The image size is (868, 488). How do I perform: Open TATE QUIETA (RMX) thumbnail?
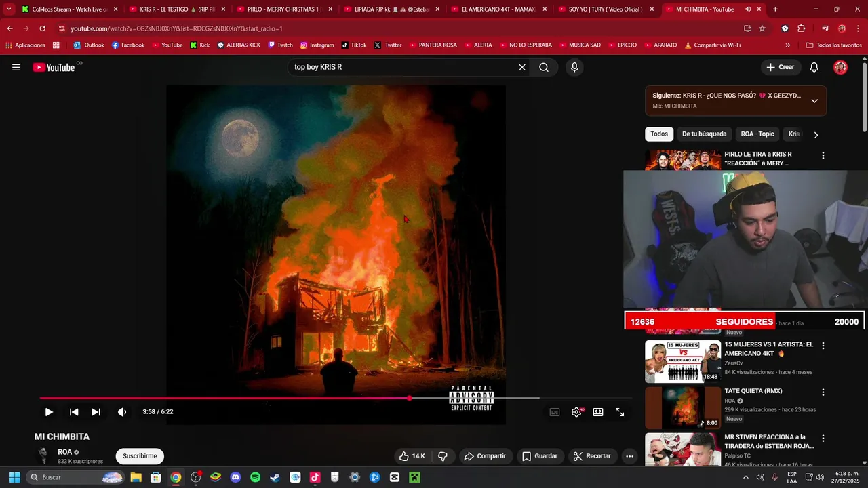pyautogui.click(x=683, y=408)
